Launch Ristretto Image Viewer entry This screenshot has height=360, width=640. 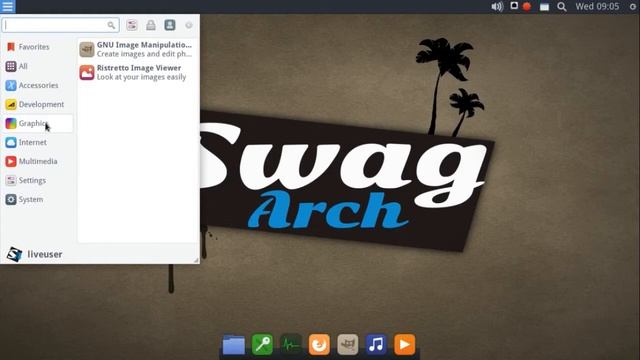(137, 73)
